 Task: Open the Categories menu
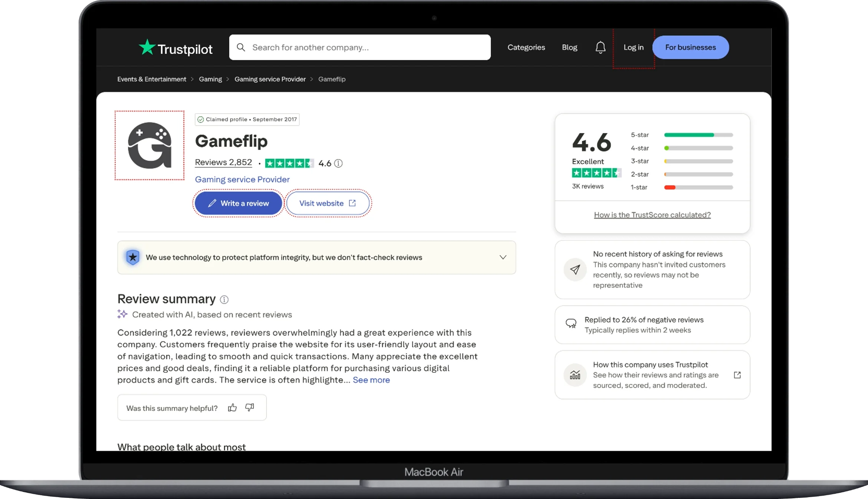(526, 47)
